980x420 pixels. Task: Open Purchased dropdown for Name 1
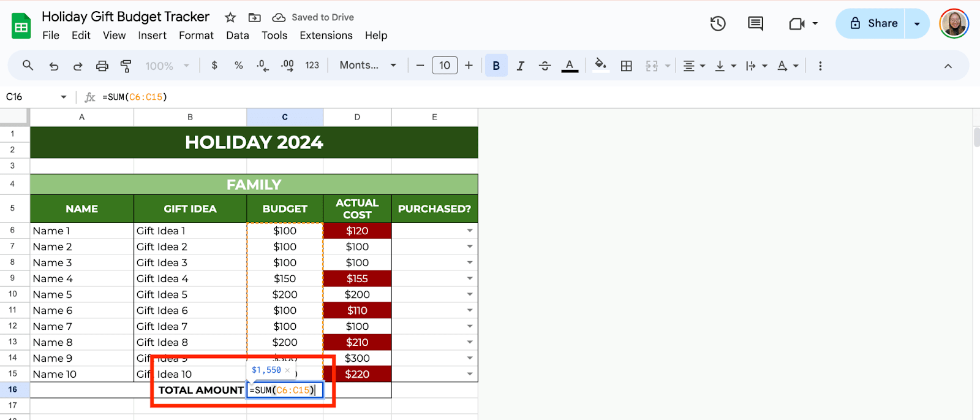coord(470,231)
